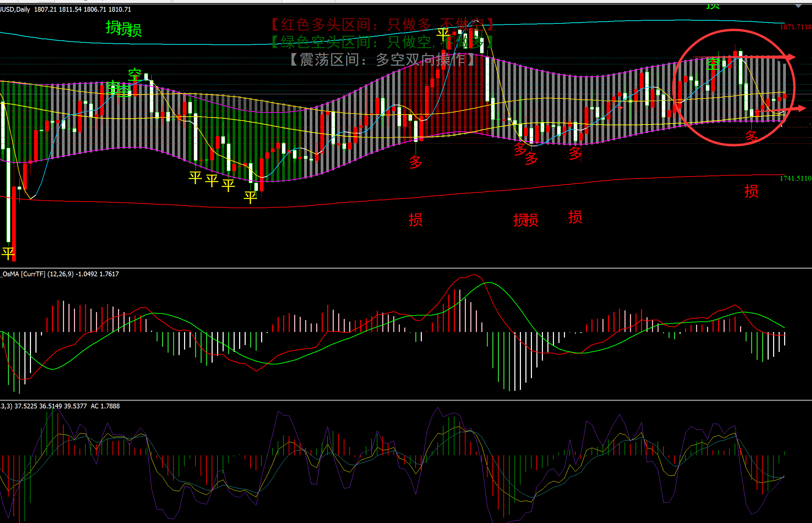This screenshot has width=812, height=523.
Task: Click the chart shift triangle marker
Action: tap(798, 6)
